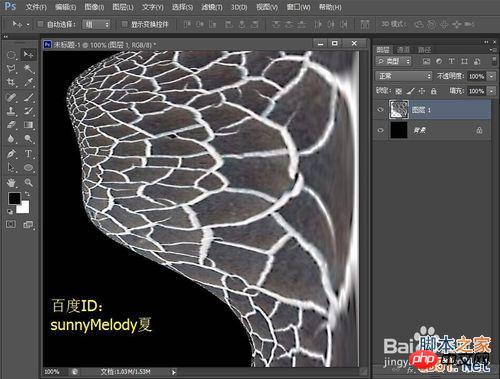The image size is (500, 379).
Task: Select the Path Selection tool
Action: 11,167
